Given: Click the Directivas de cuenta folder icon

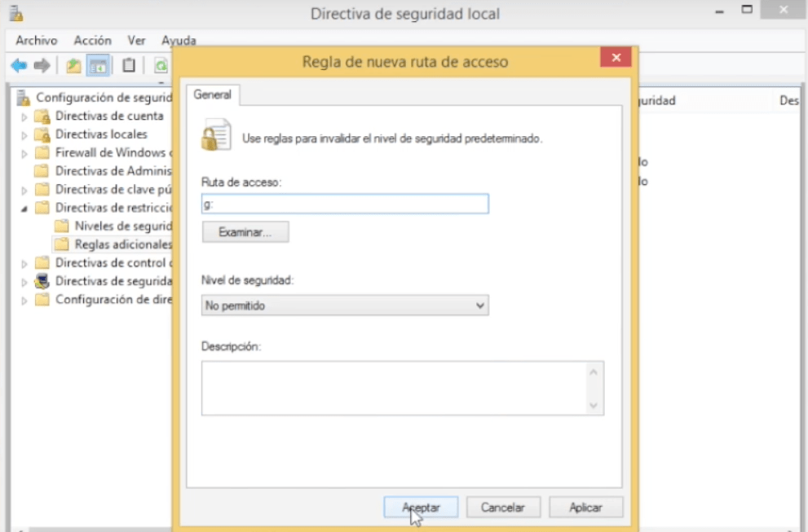Looking at the screenshot, I should (x=42, y=117).
